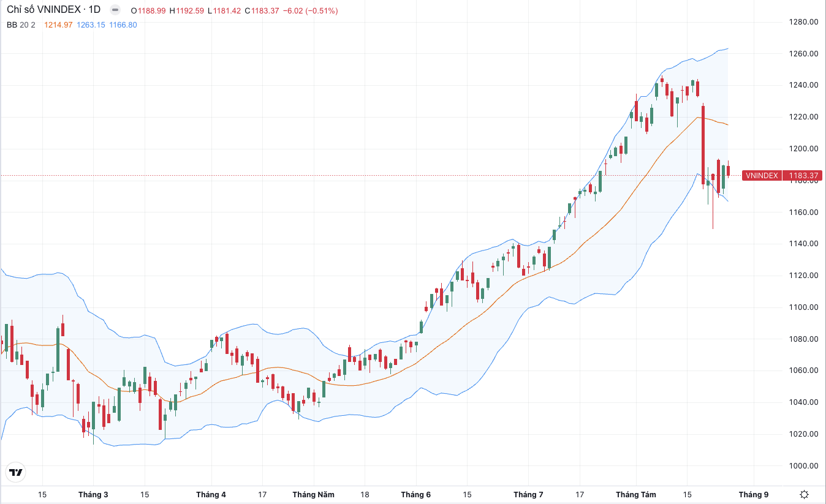Open chart settings gear icon
The width and height of the screenshot is (826, 504).
pyautogui.click(x=805, y=494)
